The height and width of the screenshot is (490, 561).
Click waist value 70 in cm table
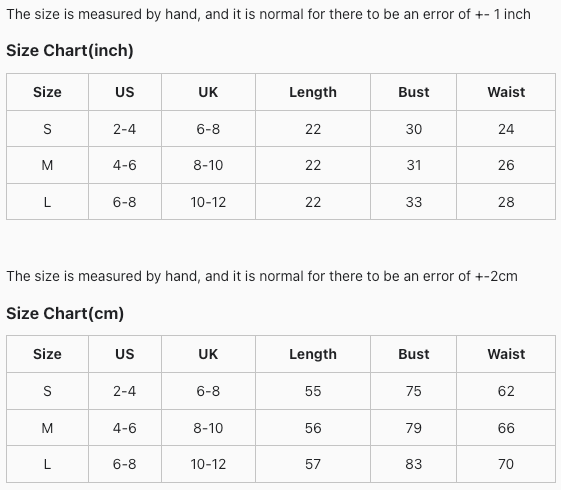(x=506, y=464)
